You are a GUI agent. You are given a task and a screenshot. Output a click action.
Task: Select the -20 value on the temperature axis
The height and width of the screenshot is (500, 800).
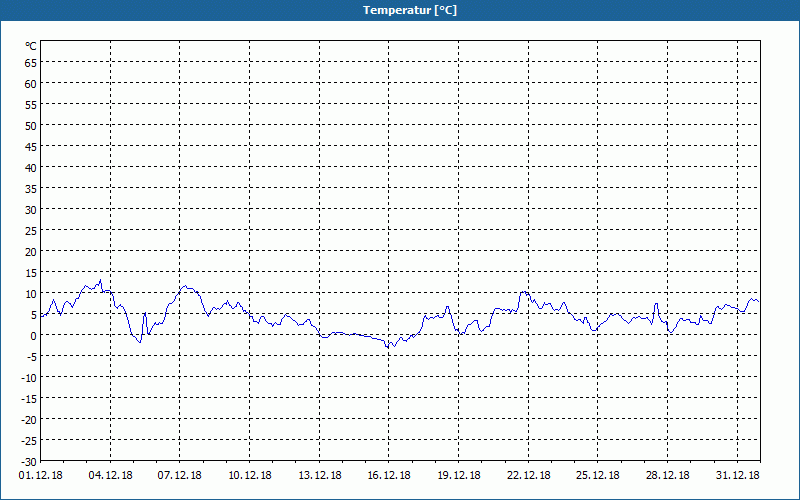point(29,419)
